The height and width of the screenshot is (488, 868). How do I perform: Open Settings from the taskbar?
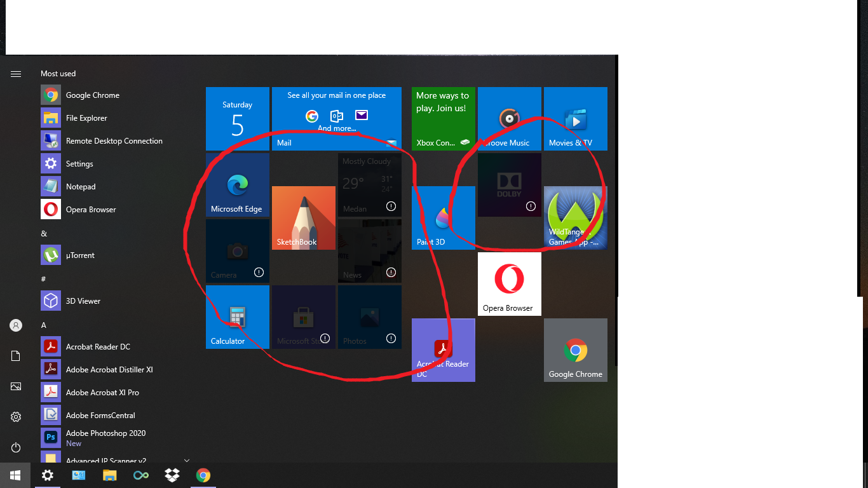pos(48,475)
